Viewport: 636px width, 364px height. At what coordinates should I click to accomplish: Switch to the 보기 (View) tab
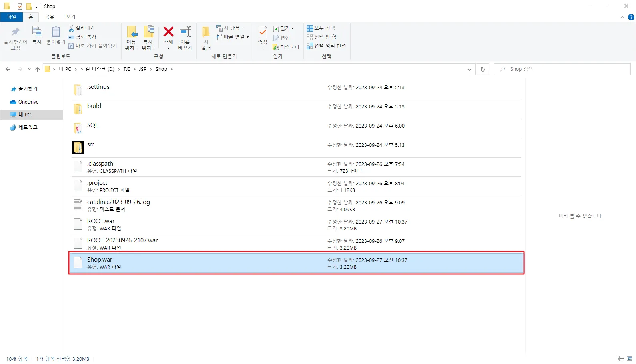pyautogui.click(x=71, y=17)
